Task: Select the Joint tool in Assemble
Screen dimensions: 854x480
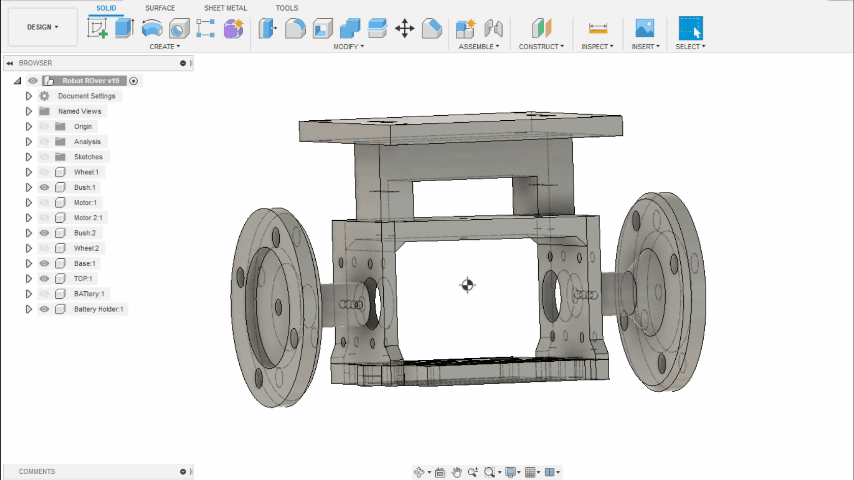Action: click(x=493, y=28)
